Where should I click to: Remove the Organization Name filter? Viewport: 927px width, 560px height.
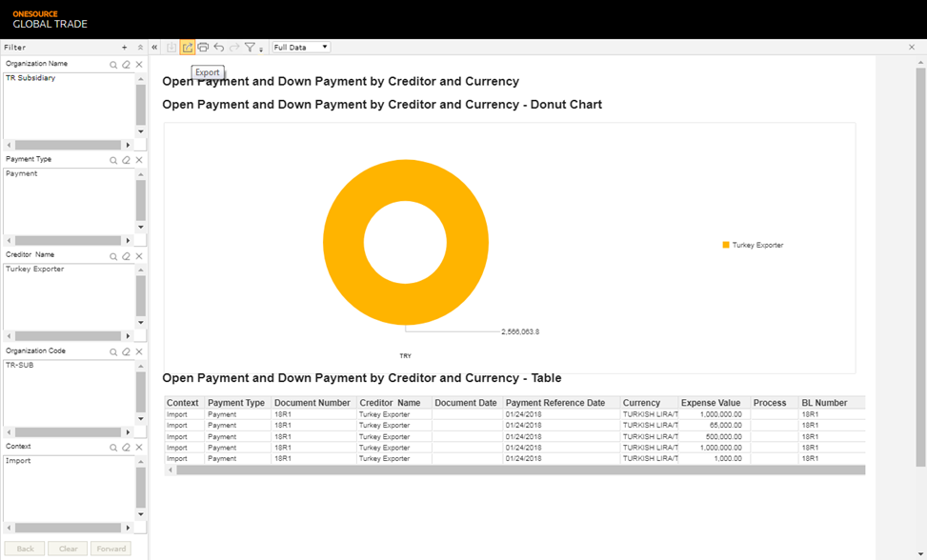[139, 65]
